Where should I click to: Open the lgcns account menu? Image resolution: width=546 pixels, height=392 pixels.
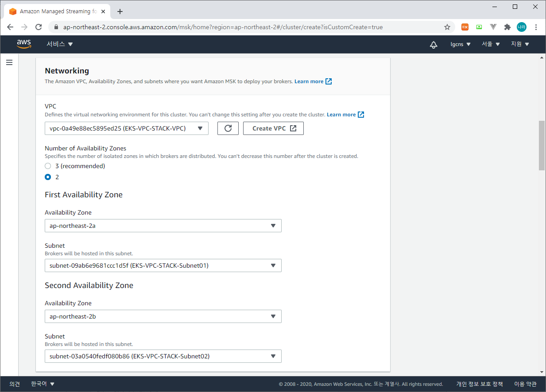(x=461, y=44)
